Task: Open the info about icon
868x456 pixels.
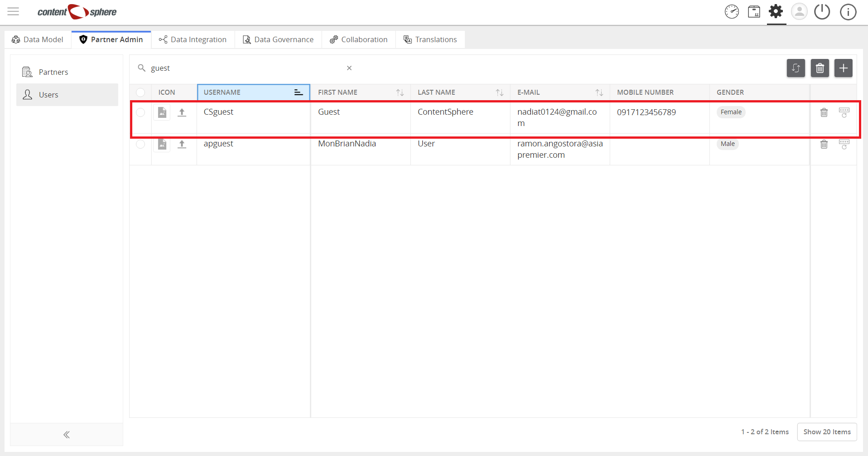Action: [x=848, y=12]
